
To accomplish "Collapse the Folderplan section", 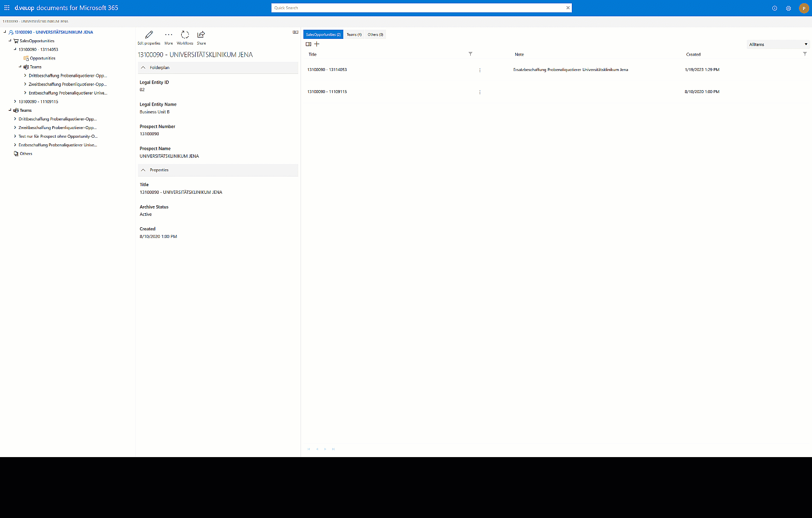I will tap(143, 68).
